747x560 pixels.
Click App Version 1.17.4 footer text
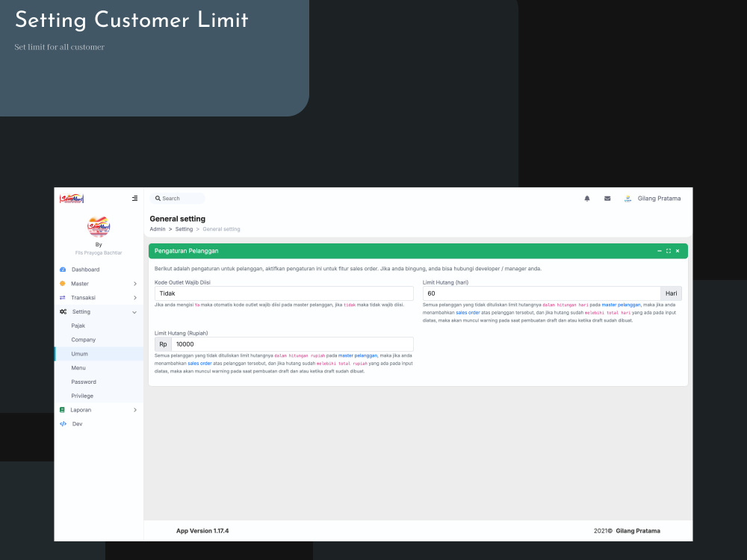click(x=202, y=531)
